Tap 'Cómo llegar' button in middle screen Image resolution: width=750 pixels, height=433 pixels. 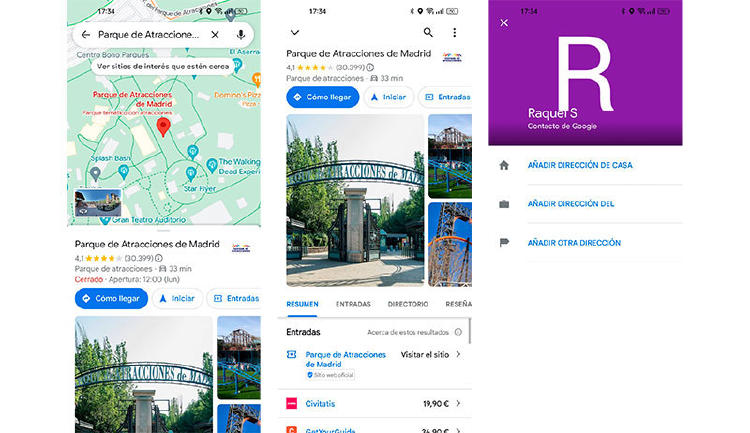coord(323,97)
